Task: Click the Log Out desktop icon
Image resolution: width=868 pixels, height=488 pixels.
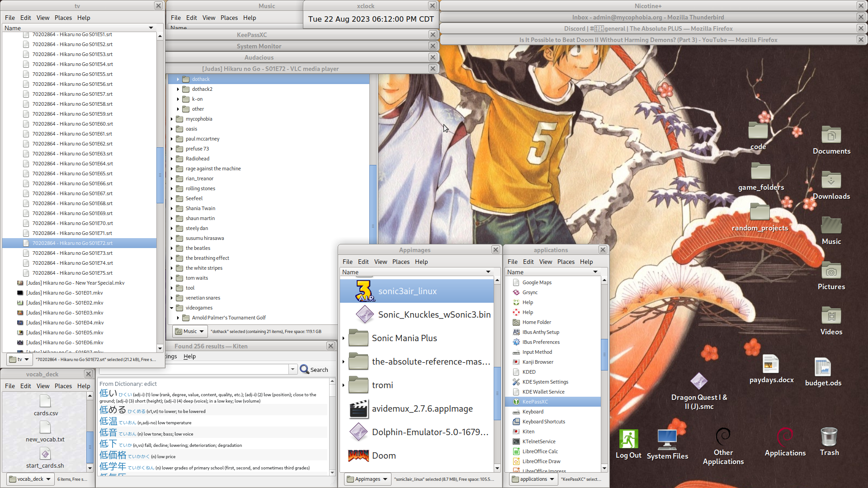Action: click(628, 440)
